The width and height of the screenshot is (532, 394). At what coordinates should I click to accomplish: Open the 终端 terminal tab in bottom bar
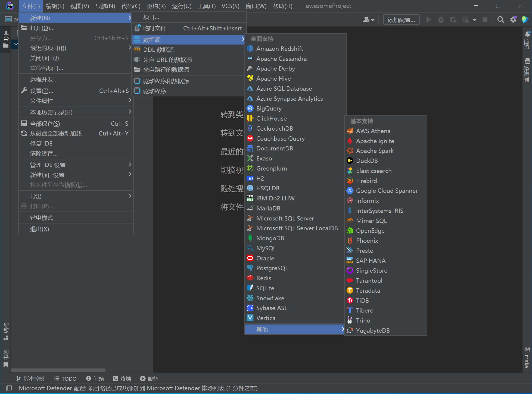point(122,379)
